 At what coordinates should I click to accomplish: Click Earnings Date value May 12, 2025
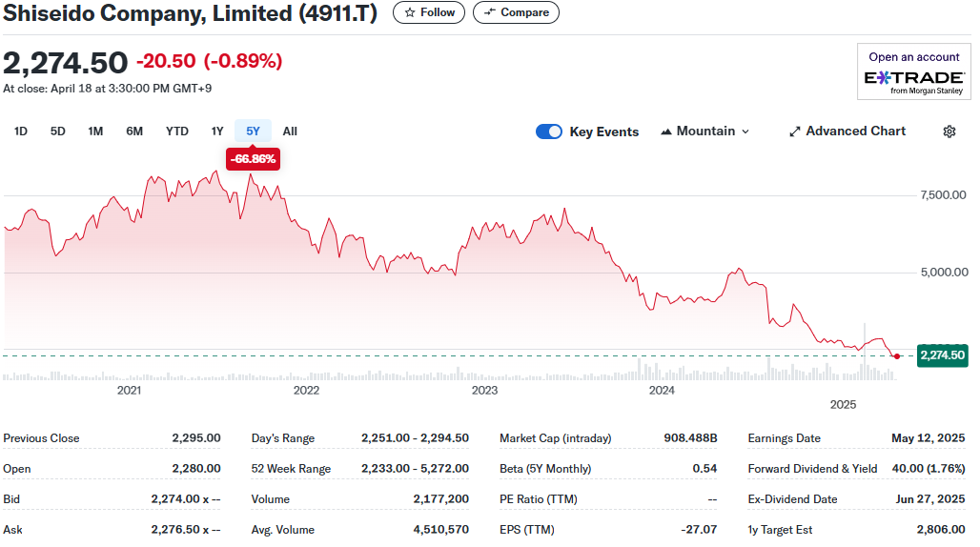pyautogui.click(x=929, y=438)
